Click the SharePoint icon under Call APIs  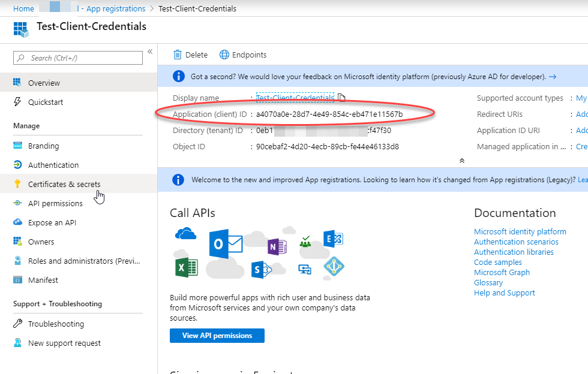click(261, 270)
